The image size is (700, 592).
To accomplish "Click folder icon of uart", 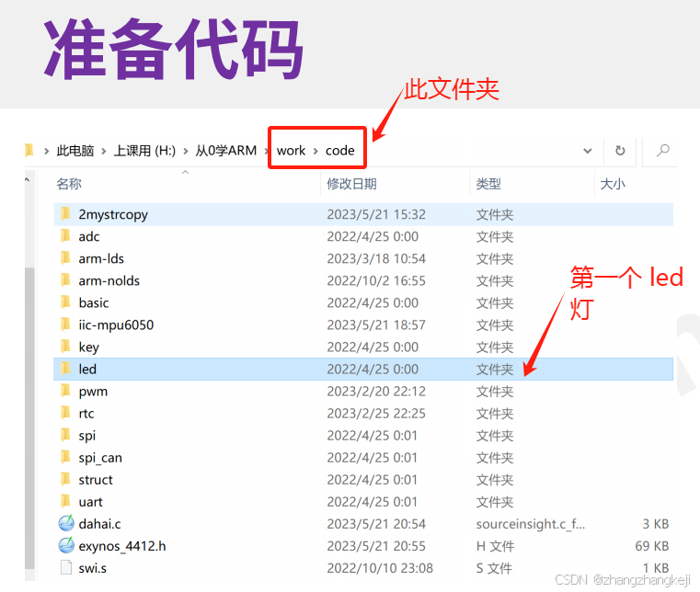I will coord(65,501).
